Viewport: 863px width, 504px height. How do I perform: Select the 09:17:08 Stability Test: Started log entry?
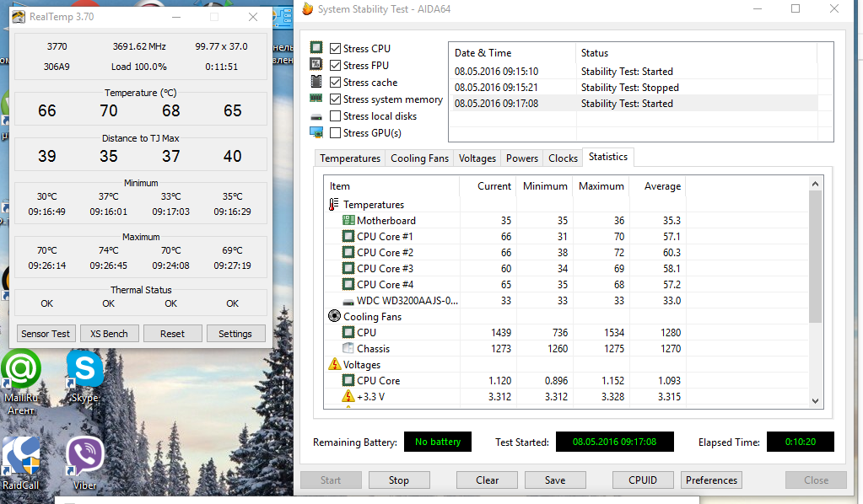[x=634, y=104]
